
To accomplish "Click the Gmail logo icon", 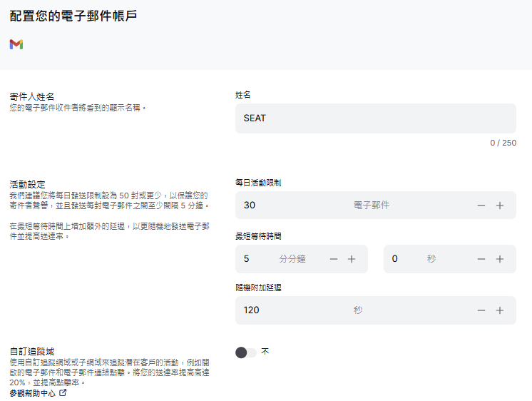I will tap(16, 44).
